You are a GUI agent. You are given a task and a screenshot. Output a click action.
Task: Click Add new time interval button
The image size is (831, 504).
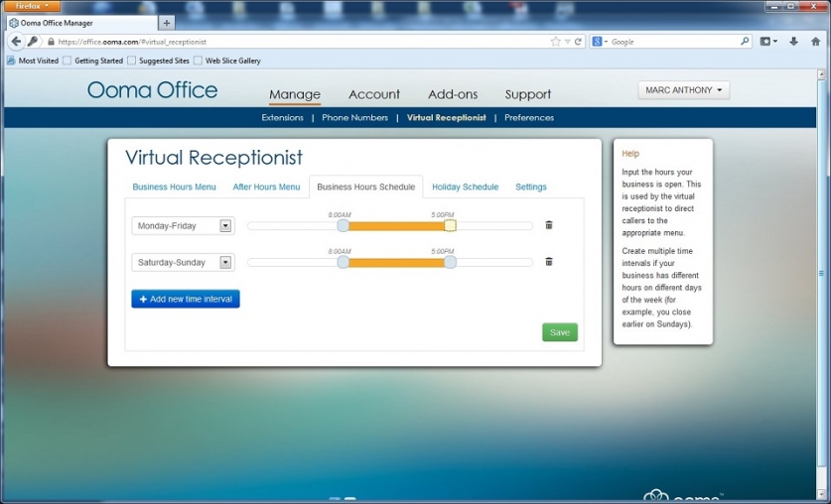(x=186, y=299)
